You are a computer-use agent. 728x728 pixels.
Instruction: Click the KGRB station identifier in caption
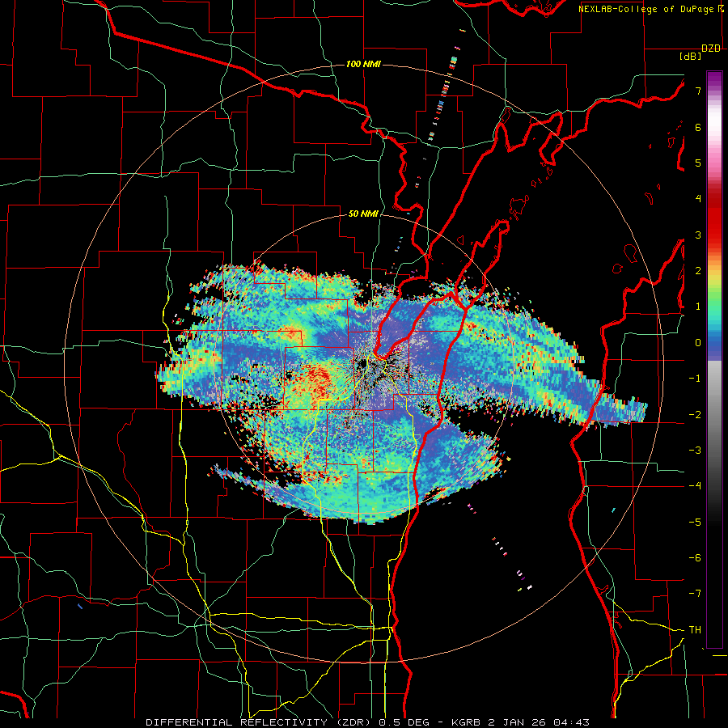[468, 722]
